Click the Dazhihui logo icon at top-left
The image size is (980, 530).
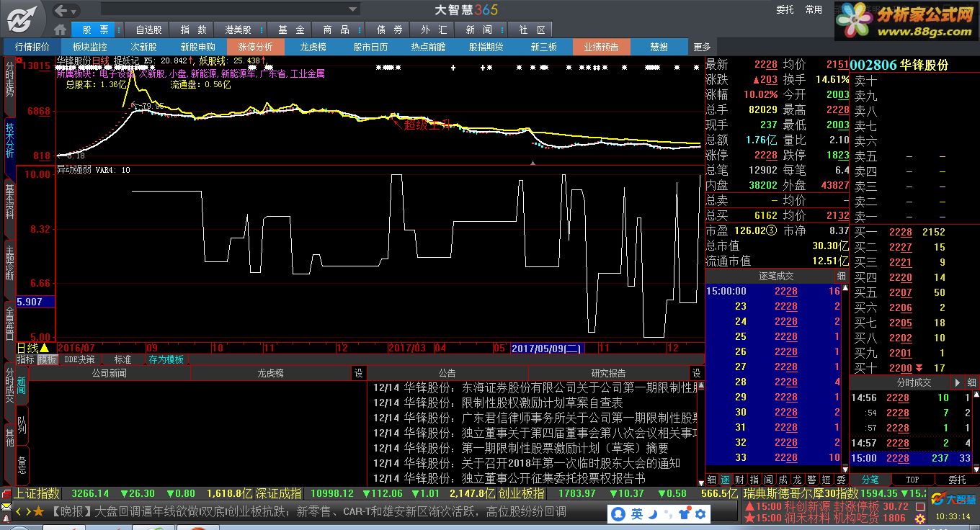coord(23,19)
